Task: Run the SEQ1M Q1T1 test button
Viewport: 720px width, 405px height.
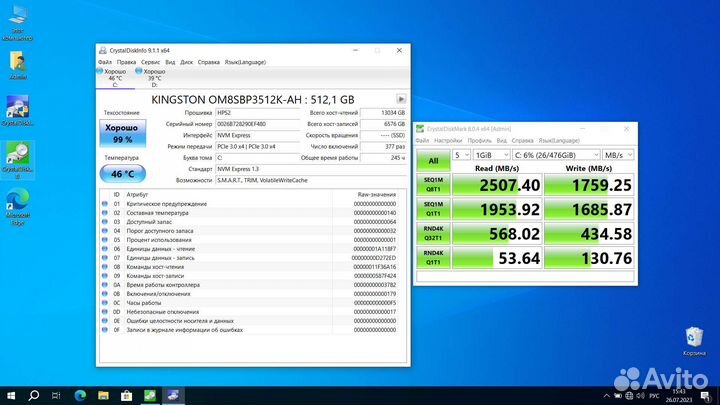Action: (433, 209)
